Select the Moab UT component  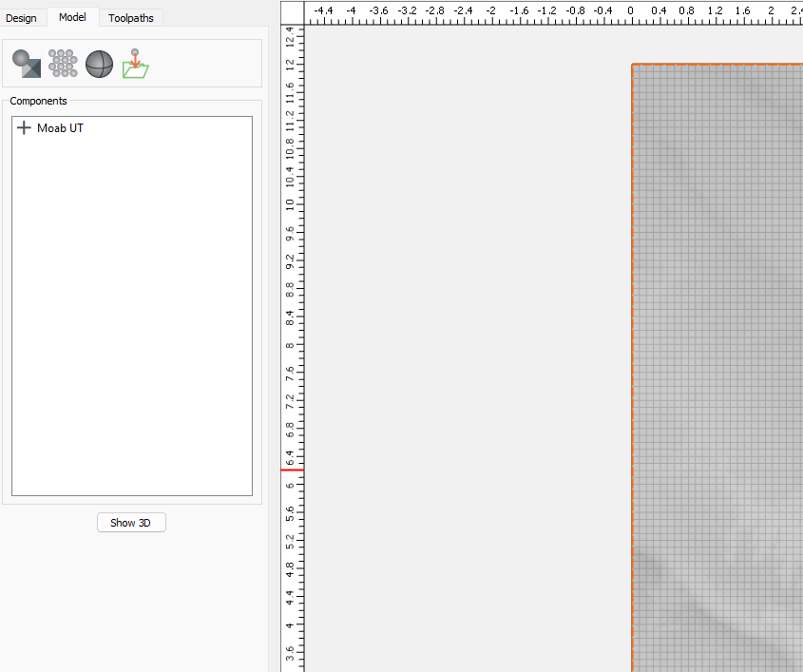click(x=60, y=128)
